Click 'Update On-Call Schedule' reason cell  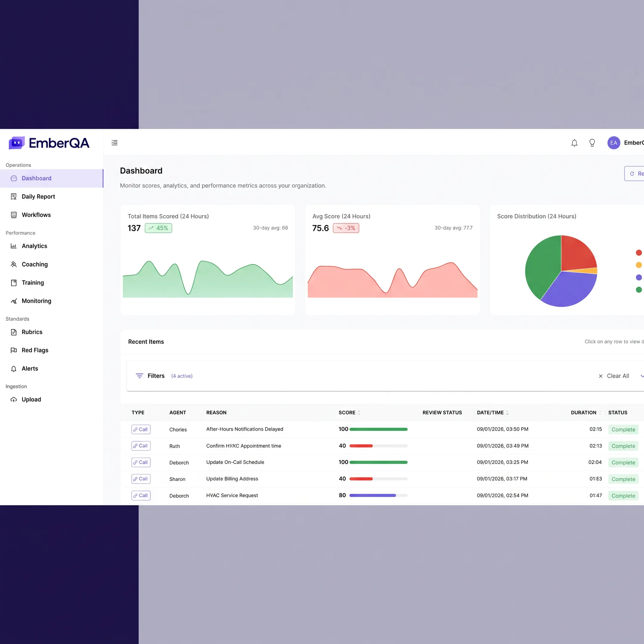click(235, 462)
